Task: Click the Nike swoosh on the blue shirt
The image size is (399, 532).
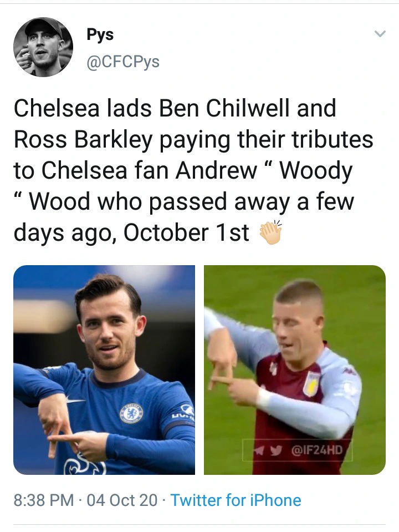Action: pyautogui.click(x=74, y=399)
